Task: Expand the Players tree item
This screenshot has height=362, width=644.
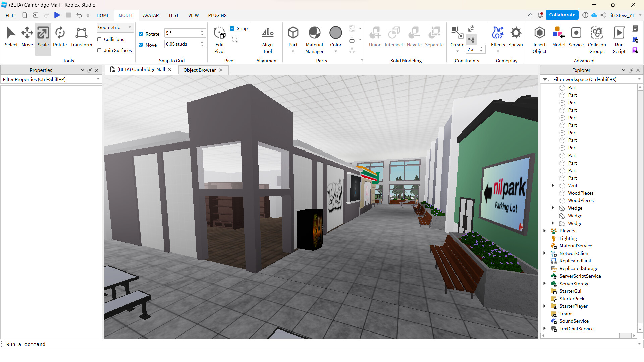Action: (545, 231)
